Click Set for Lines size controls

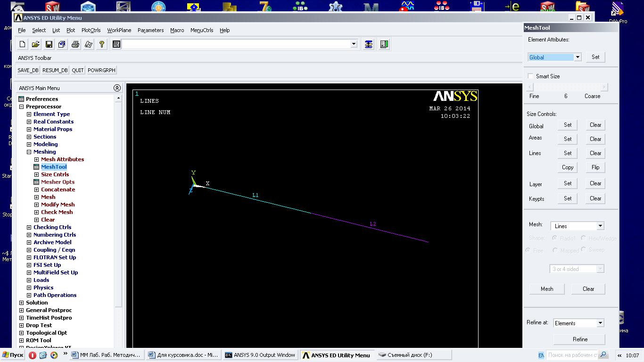pos(568,153)
